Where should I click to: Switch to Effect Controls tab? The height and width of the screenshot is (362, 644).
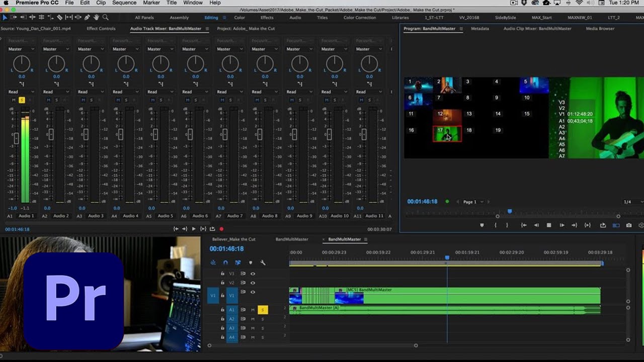tap(101, 29)
